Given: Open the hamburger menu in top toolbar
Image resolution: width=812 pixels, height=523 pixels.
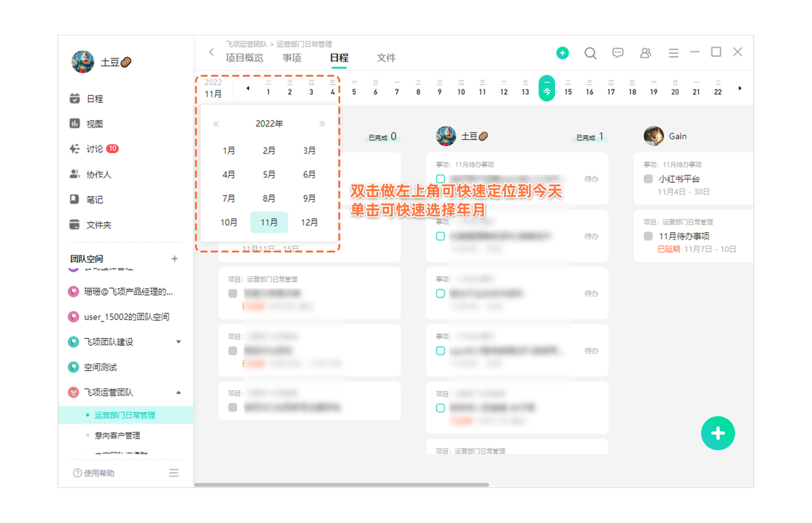Looking at the screenshot, I should pos(673,53).
